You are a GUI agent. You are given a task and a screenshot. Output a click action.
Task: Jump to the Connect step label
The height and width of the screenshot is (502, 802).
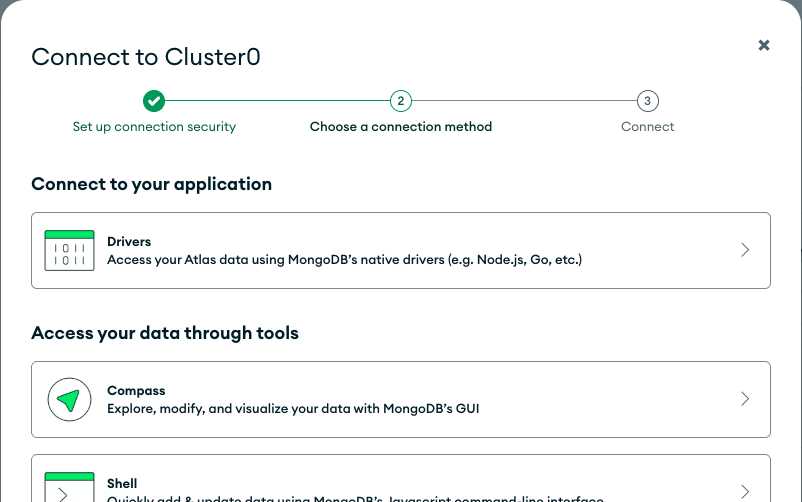pyautogui.click(x=648, y=126)
